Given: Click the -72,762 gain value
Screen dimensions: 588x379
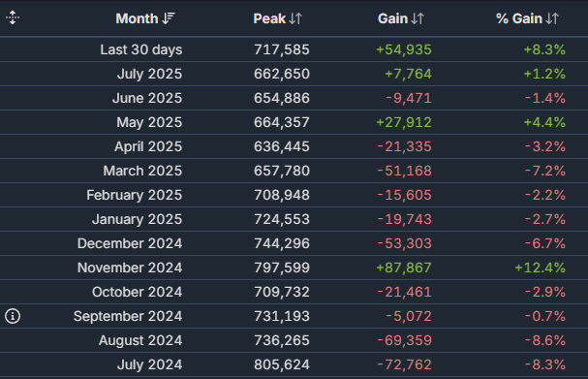Looking at the screenshot, I should [405, 364].
